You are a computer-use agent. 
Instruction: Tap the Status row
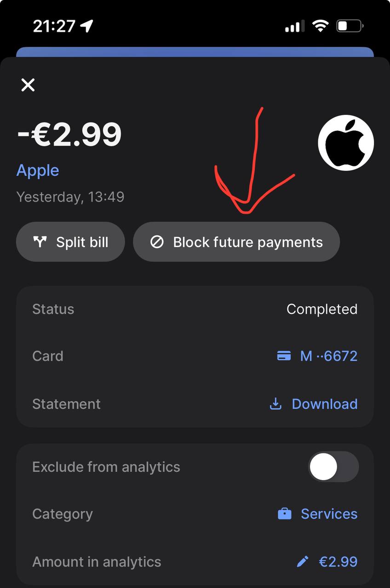tap(195, 309)
